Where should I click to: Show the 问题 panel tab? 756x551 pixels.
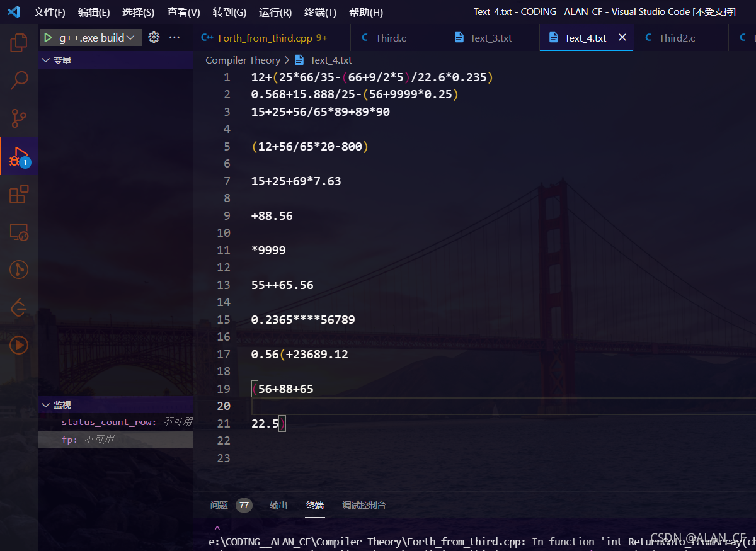(219, 505)
